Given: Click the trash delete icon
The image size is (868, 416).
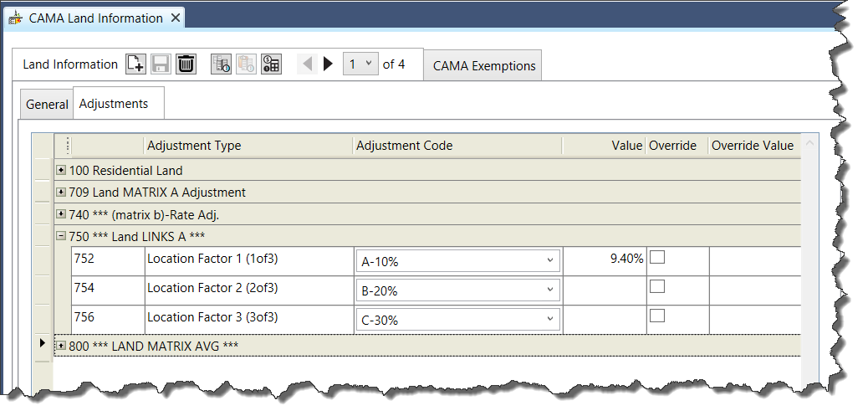Looking at the screenshot, I should pyautogui.click(x=186, y=64).
